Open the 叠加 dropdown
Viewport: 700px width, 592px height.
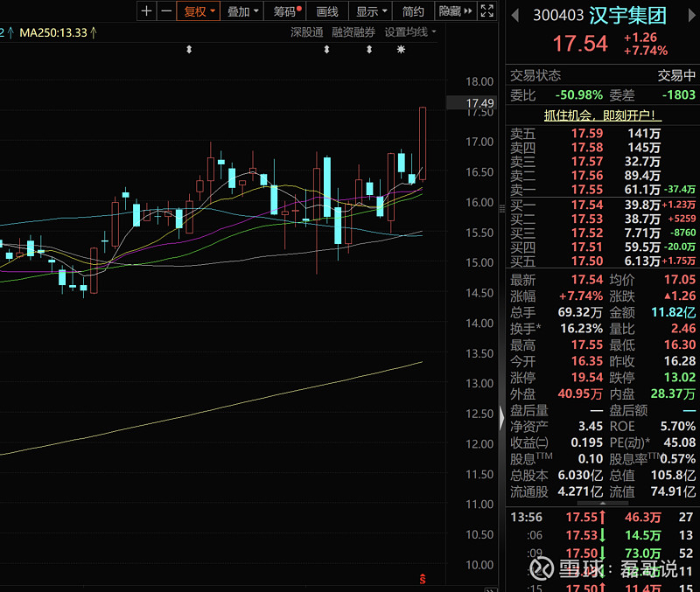coord(242,10)
